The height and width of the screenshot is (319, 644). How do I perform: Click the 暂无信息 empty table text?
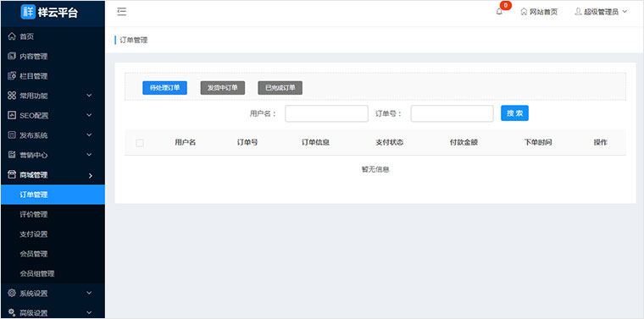tap(375, 169)
